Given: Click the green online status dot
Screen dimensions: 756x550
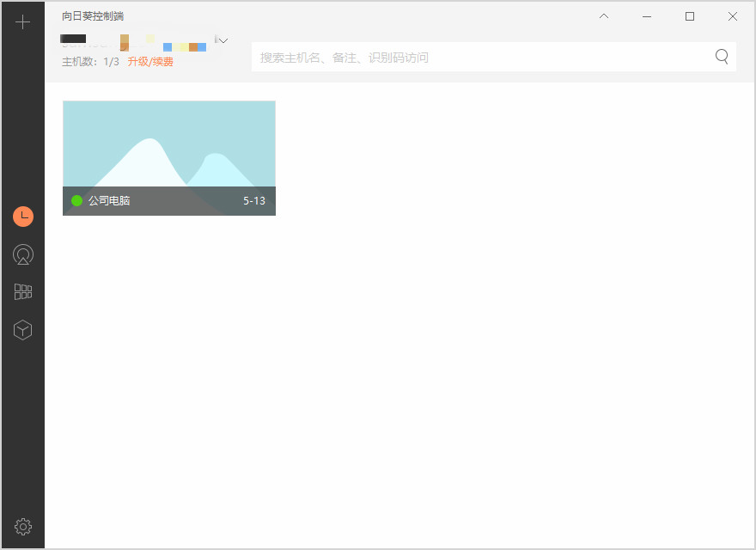Looking at the screenshot, I should [x=76, y=201].
